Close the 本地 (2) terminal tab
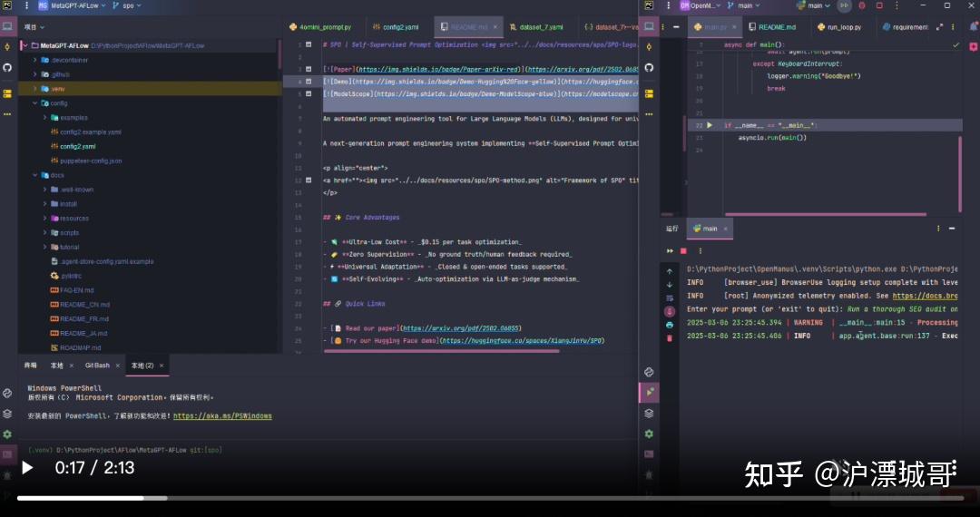The image size is (980, 517). tap(162, 366)
